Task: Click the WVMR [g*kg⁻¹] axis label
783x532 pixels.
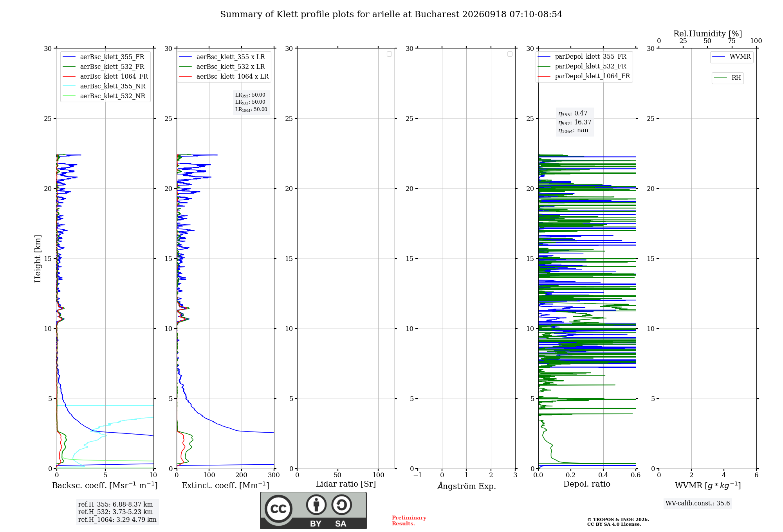Action: pos(708,485)
